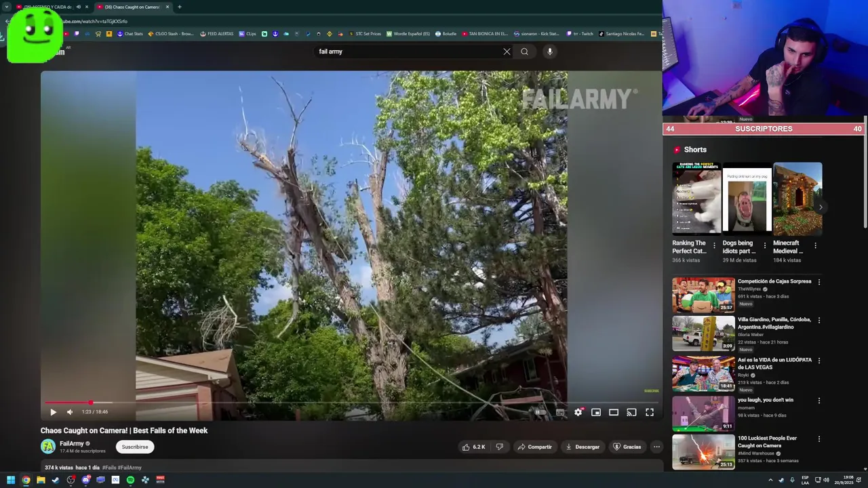Open the Chat Stats bookmark
Viewport: 868px width, 488px height.
coord(130,34)
